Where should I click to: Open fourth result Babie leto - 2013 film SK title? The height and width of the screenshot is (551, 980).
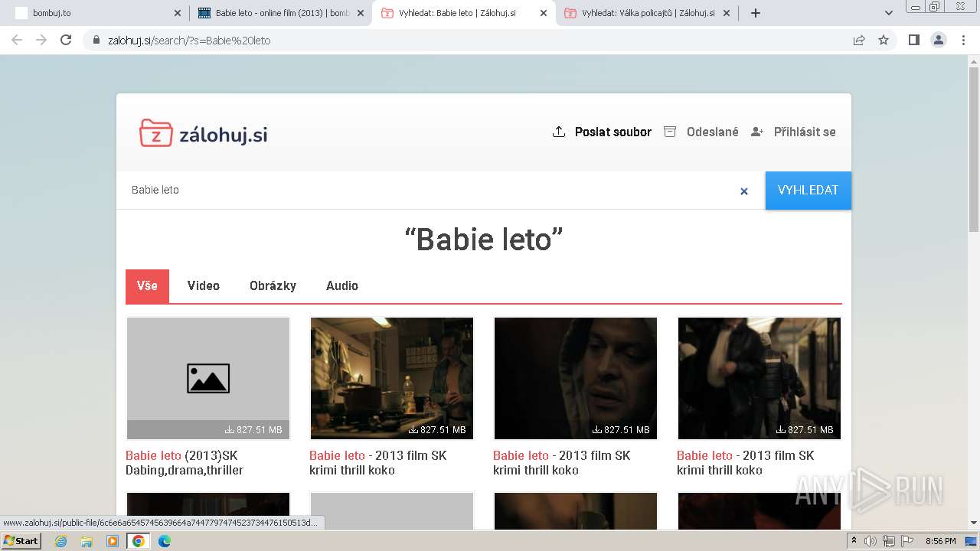pyautogui.click(x=745, y=462)
